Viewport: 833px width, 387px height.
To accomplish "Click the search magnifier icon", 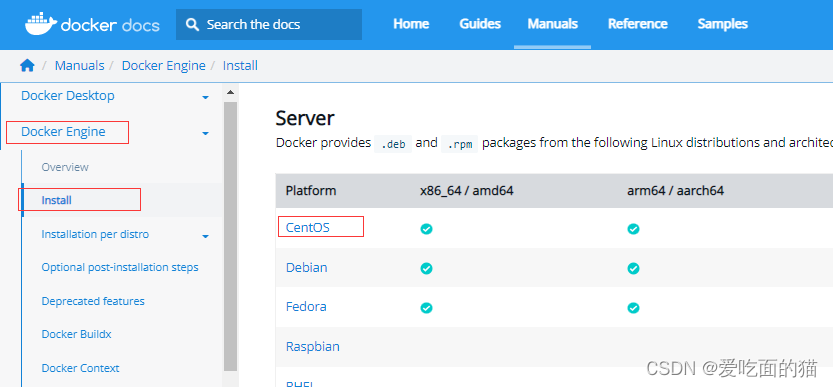I will point(193,24).
